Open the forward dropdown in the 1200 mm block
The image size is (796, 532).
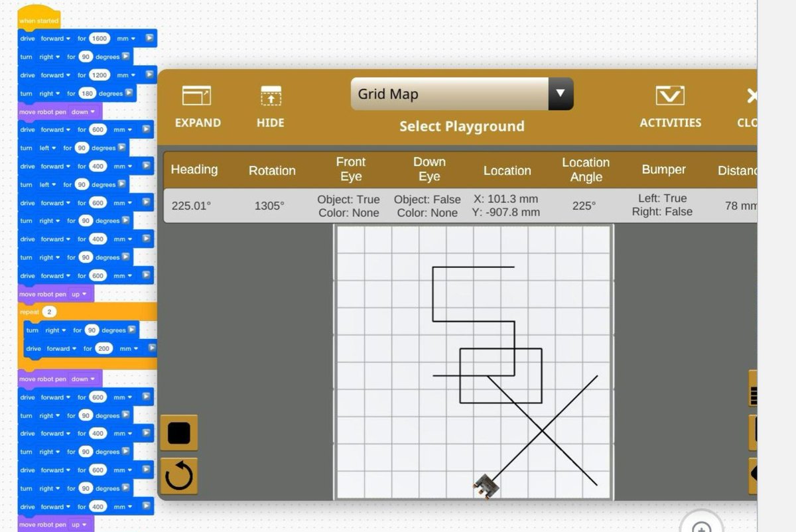coord(55,75)
